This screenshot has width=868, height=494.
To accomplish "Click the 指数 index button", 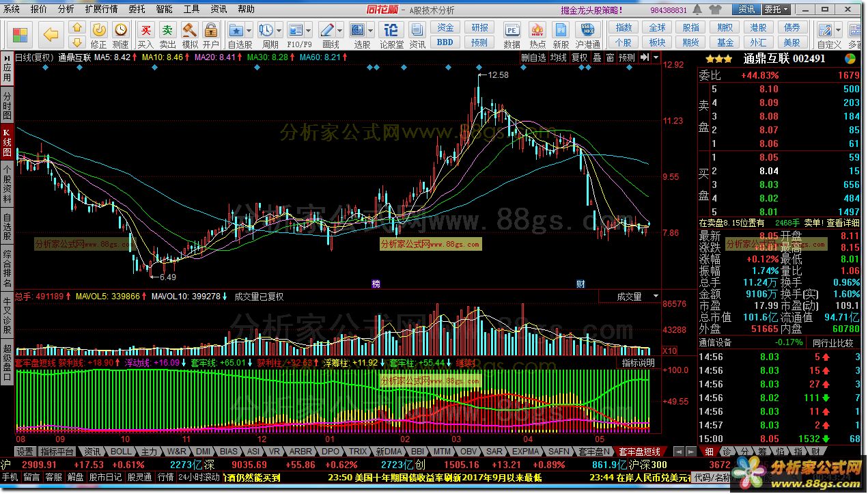I will [624, 28].
